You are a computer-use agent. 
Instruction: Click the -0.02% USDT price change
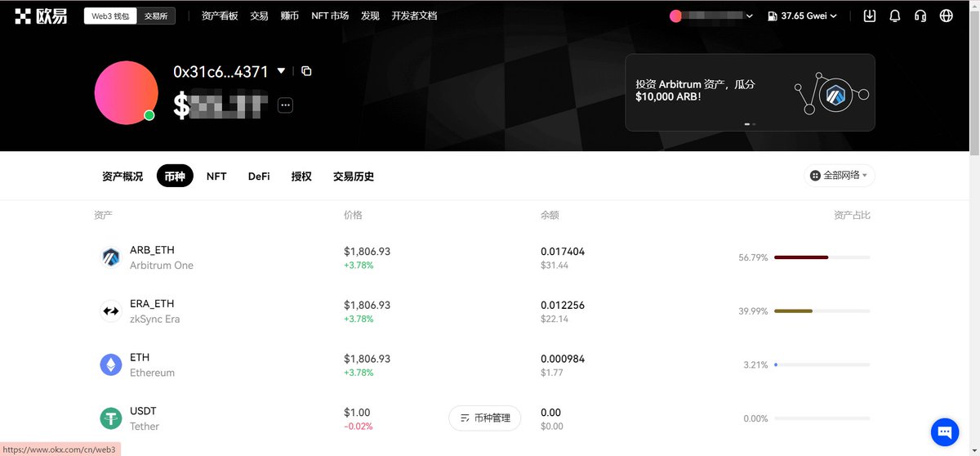357,426
